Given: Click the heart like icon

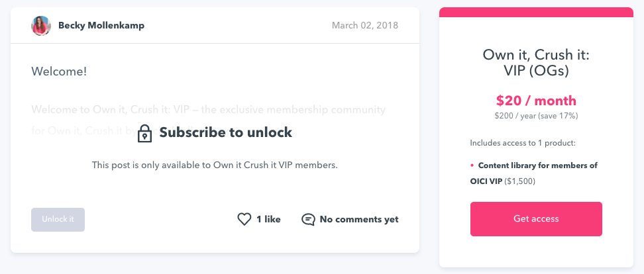Looking at the screenshot, I should click(x=244, y=219).
